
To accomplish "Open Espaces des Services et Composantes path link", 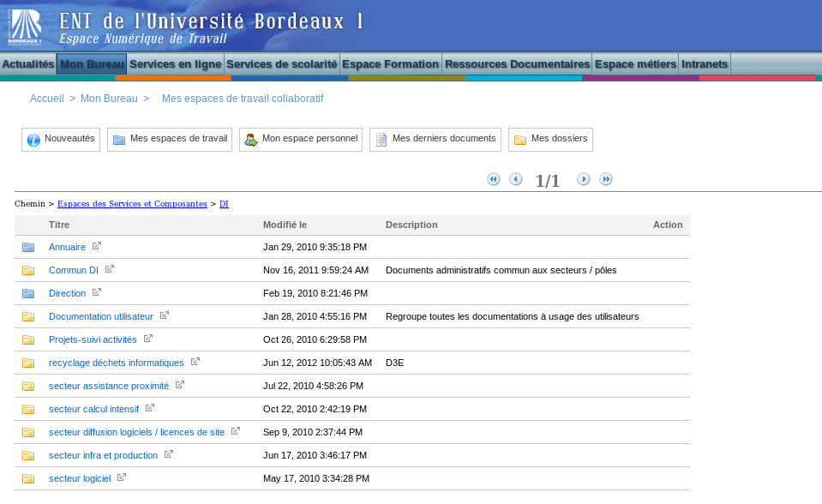I will [132, 204].
